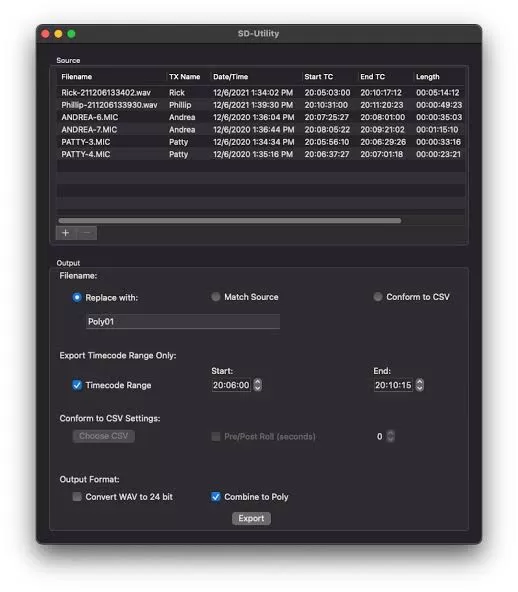Click the plus button to add source file
Viewport: 518px width, 592px height.
click(66, 233)
